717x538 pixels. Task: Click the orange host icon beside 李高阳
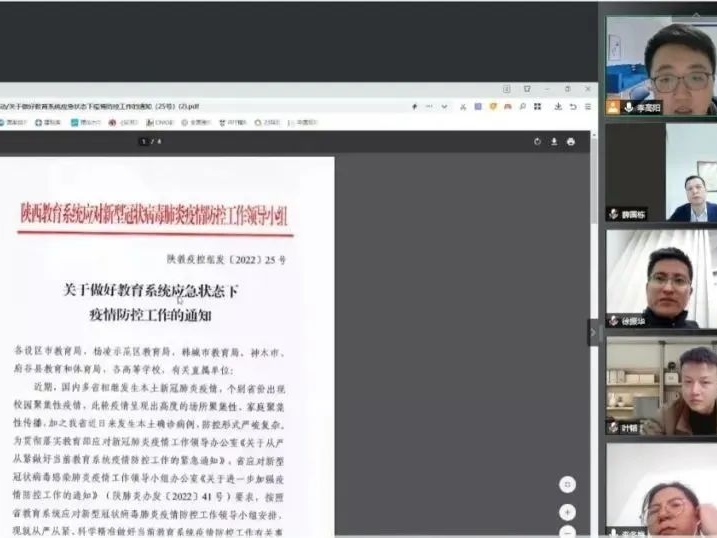pyautogui.click(x=613, y=107)
